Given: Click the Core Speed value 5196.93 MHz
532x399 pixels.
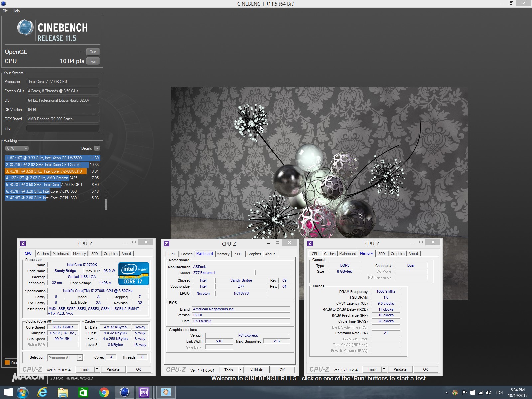Looking at the screenshot, I should [x=63, y=327].
